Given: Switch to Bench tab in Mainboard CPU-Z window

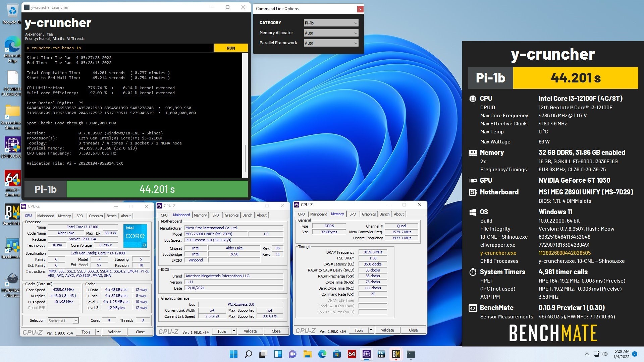Looking at the screenshot, I should [247, 215].
